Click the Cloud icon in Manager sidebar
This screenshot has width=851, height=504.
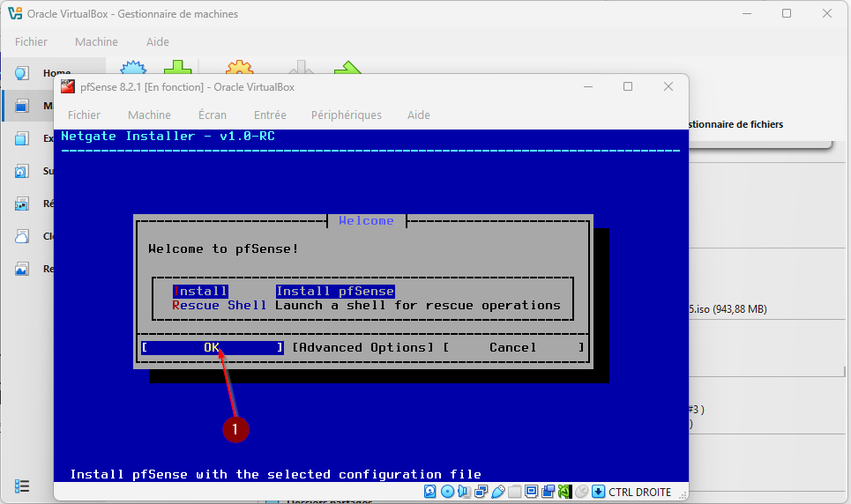(22, 236)
